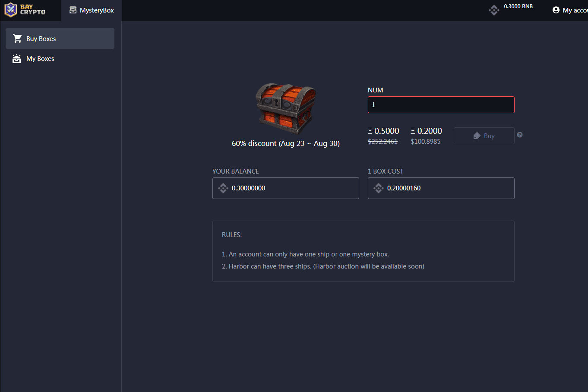Click the BNB diamond icon in the header
The image size is (588, 392).
[x=494, y=9]
